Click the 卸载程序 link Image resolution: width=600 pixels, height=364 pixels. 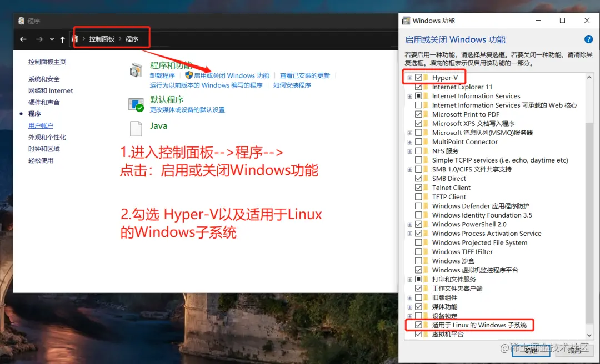coord(162,75)
